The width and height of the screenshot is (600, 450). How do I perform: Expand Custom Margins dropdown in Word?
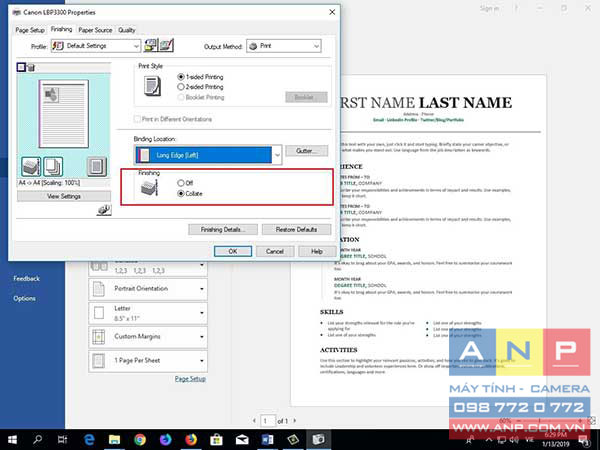click(202, 337)
